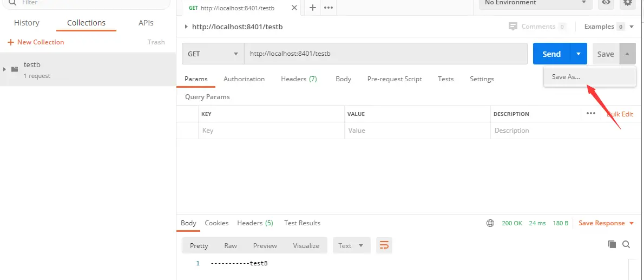Screen dimensions: 644x280
Task: Open the Tests tab
Action: pos(445,79)
